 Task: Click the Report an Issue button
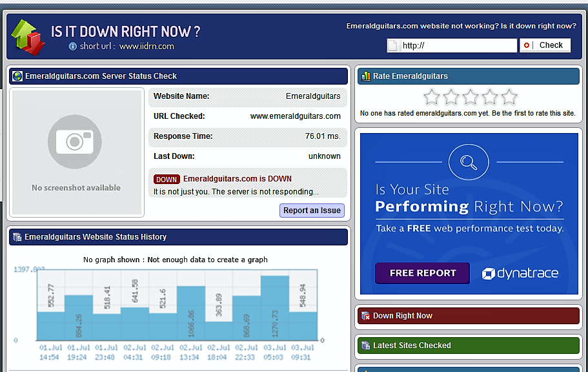[x=312, y=211]
